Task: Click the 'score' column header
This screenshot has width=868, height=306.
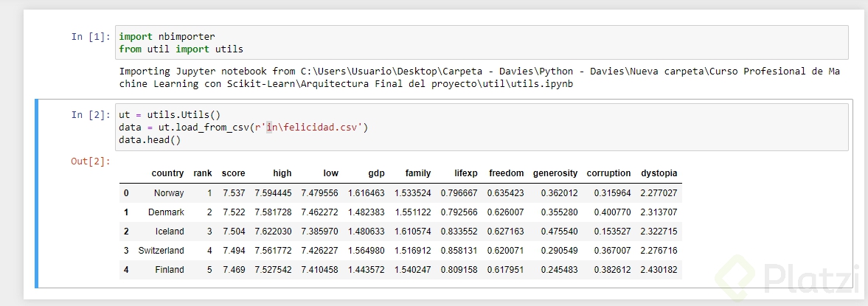Action: 233,173
